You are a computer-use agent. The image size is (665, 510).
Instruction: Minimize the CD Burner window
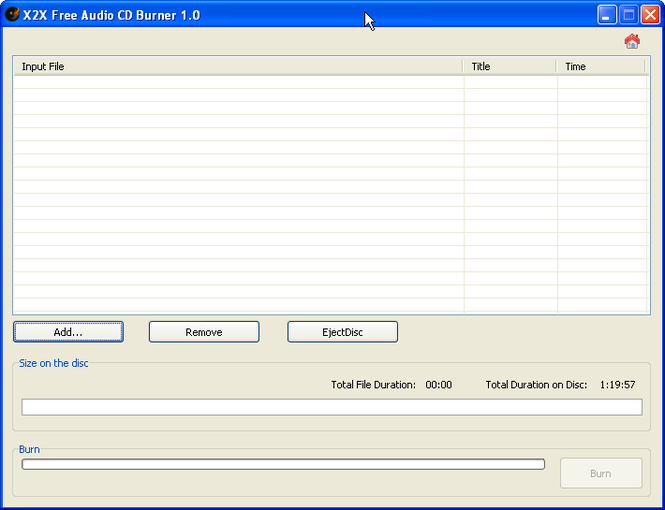click(607, 15)
